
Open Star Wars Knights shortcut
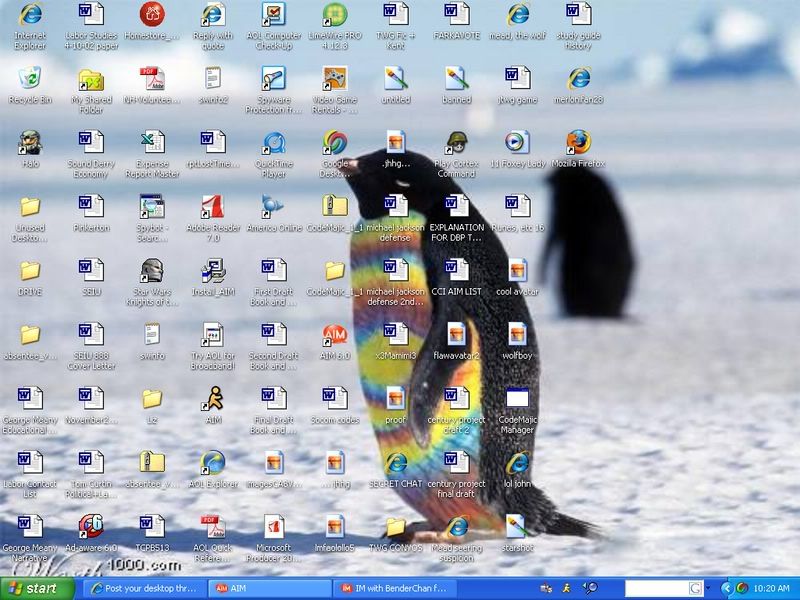(152, 271)
